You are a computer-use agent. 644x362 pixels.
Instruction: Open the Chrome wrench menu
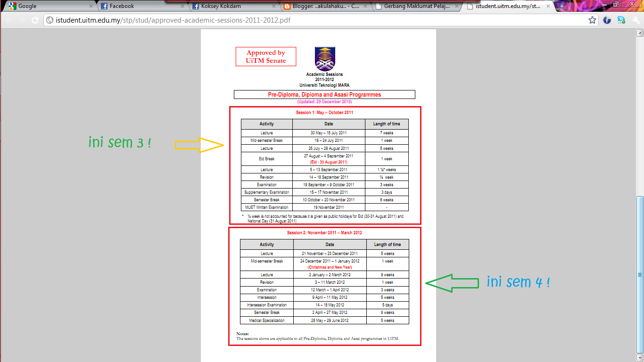635,20
